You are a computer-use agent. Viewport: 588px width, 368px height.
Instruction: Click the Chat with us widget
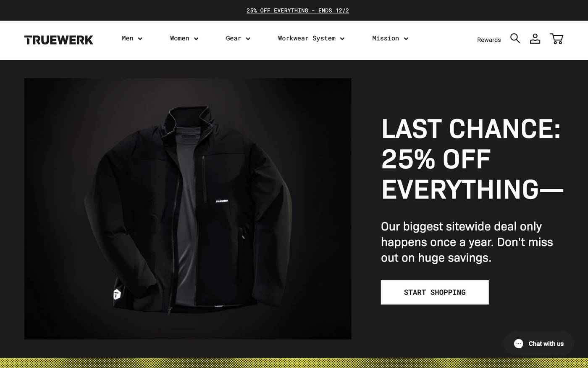coord(539,344)
